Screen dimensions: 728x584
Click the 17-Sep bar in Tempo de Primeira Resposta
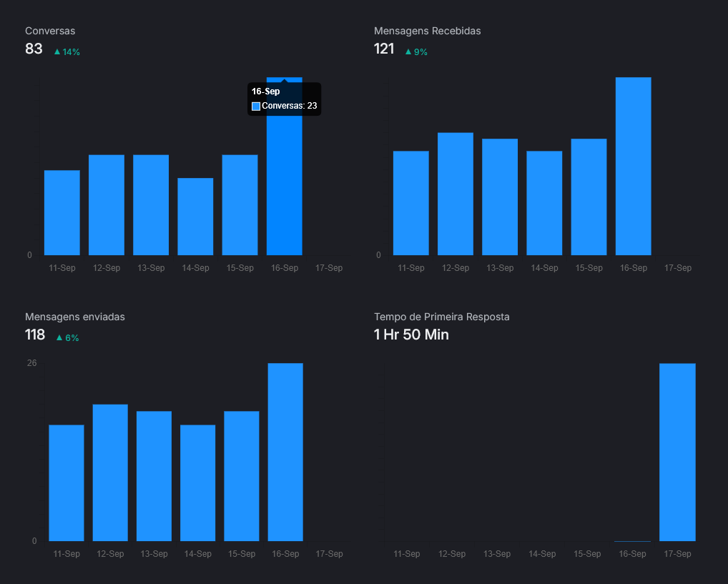point(677,452)
